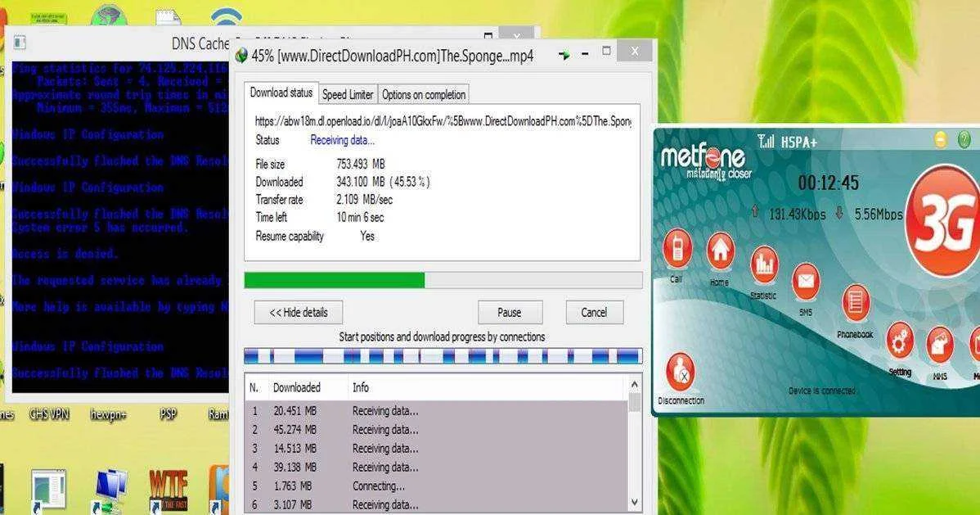Screen dimensions: 980x515
Task: Select connection row 6 with 3.107 MB
Action: point(436,504)
